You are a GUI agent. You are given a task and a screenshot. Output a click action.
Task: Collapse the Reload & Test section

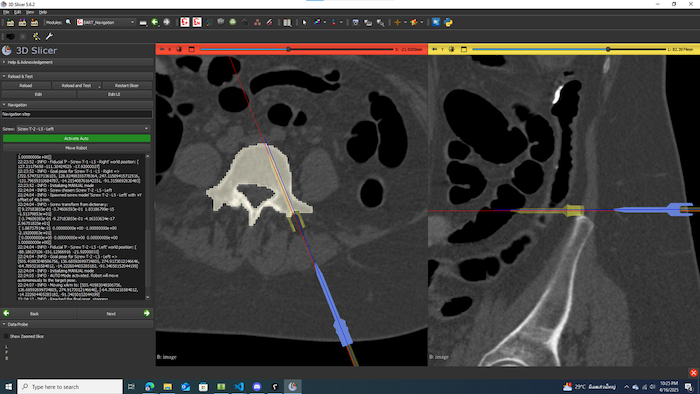pyautogui.click(x=77, y=76)
